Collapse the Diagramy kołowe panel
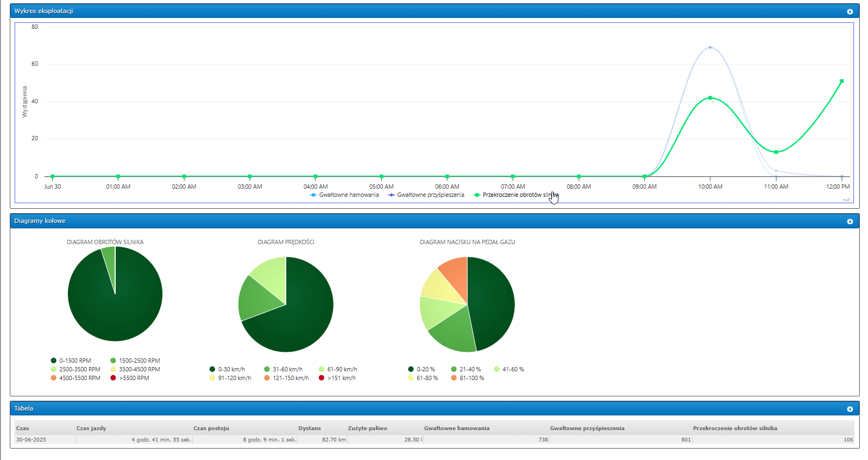 coord(850,221)
